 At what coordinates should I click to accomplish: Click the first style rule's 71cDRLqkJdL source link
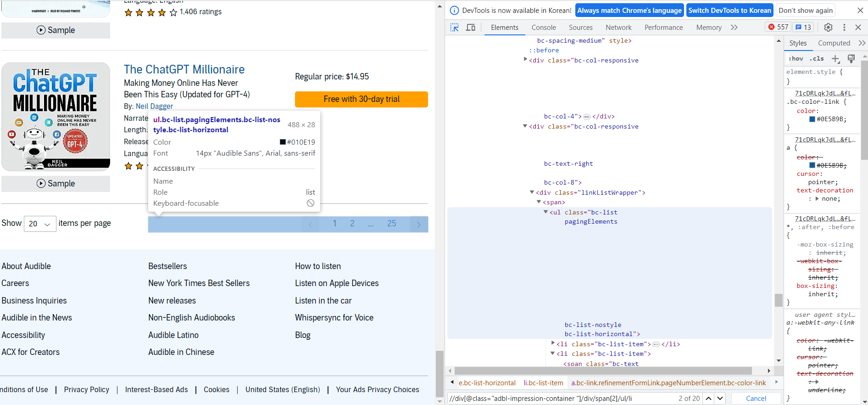[825, 93]
